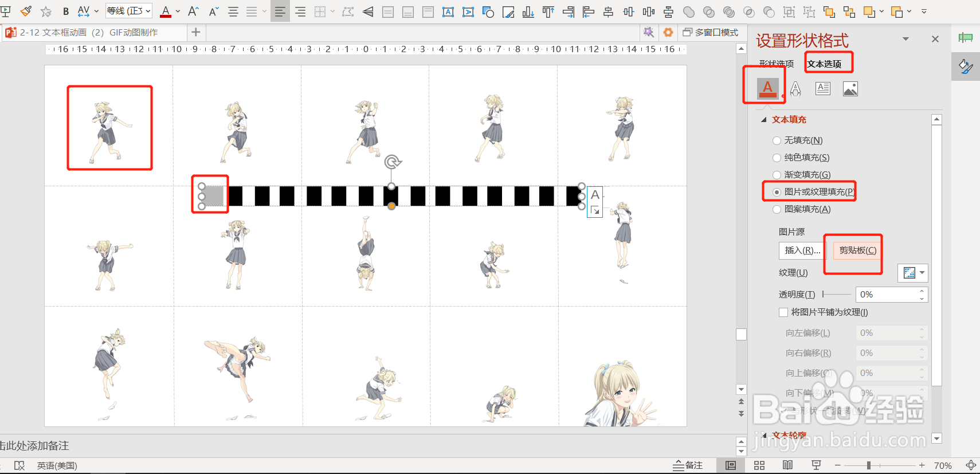980x474 pixels.
Task: Open the Picture icon tab in pane
Action: (850, 88)
